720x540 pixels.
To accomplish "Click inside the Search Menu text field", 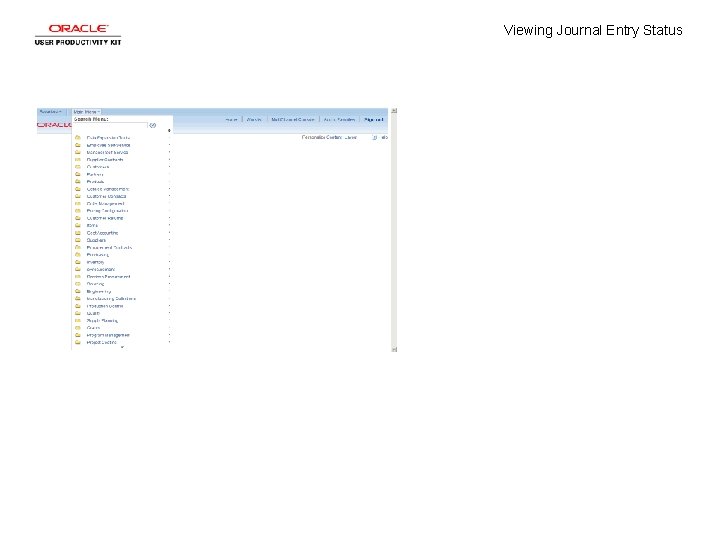I will (111, 125).
